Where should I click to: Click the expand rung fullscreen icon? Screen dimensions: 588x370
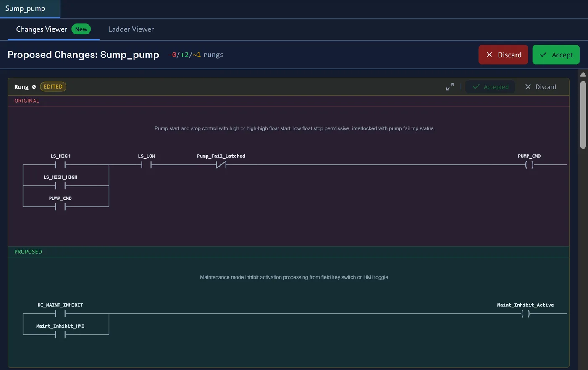coord(450,87)
